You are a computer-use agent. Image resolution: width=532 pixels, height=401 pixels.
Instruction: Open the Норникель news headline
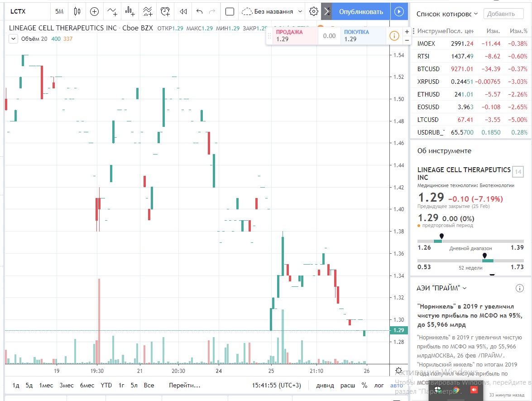click(470, 315)
